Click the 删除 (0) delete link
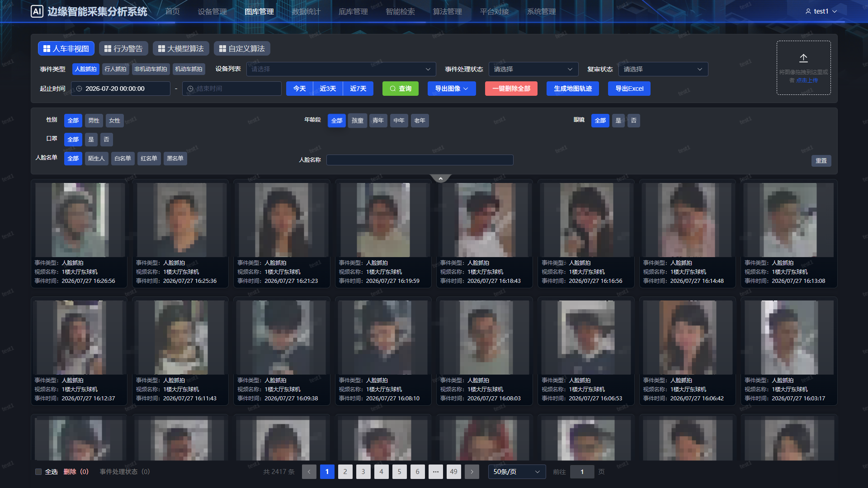 pos(76,472)
